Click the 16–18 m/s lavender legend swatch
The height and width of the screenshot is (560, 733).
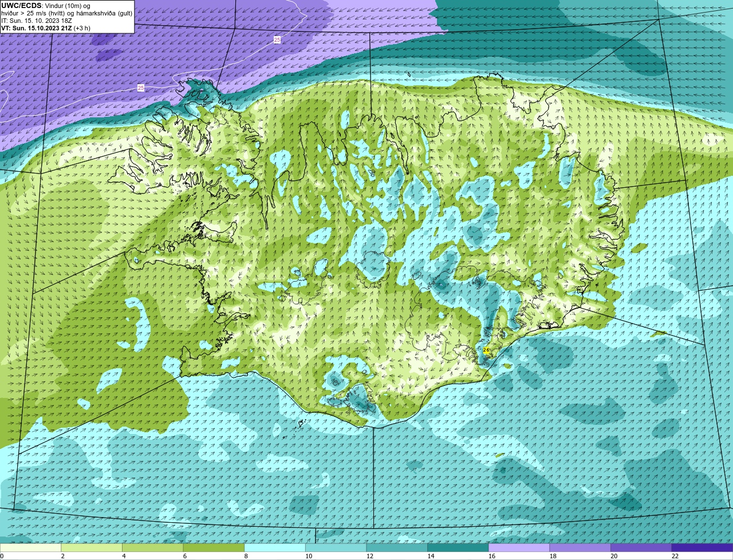pos(518,547)
